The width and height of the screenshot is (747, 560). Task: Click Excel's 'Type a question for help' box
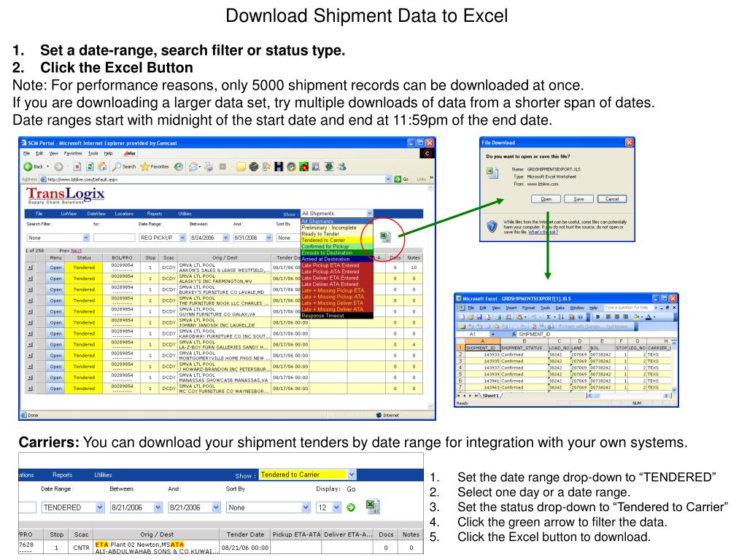point(629,308)
